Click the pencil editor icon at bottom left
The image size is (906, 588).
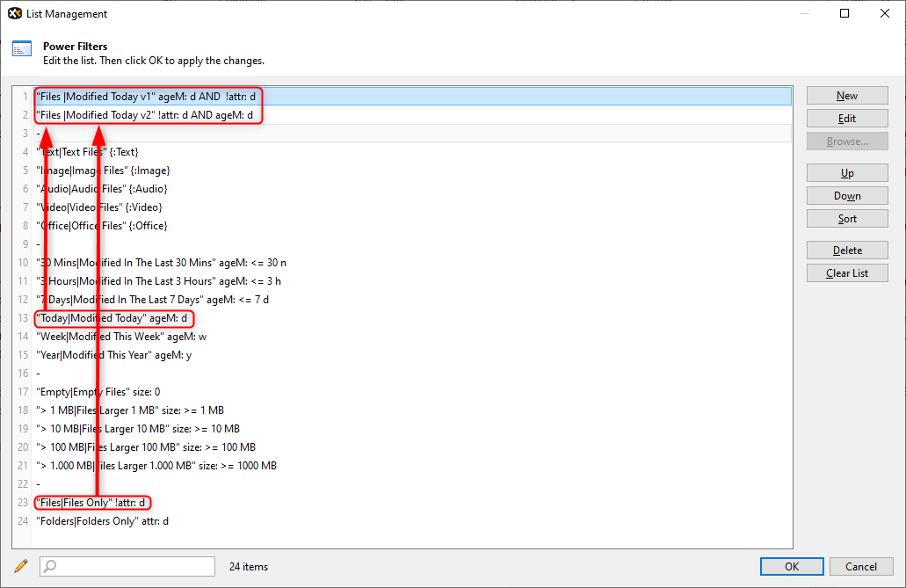(x=22, y=566)
